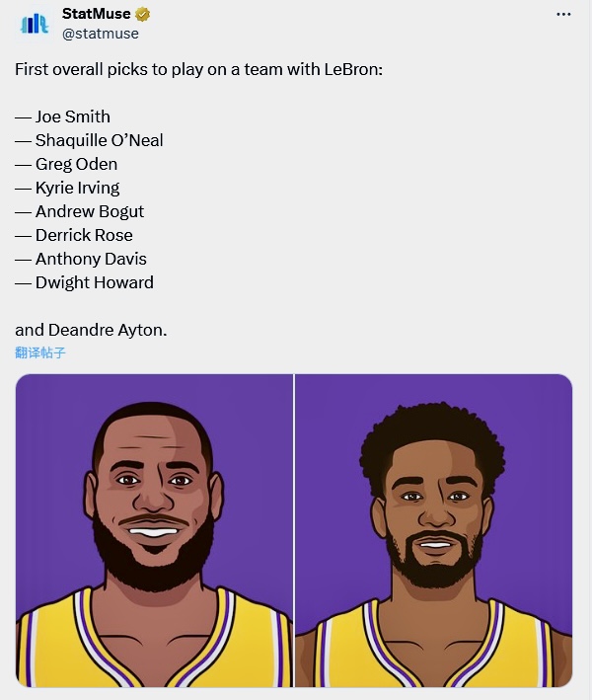Screen dimensions: 592x700
Task: Open the three-dot more options menu
Action: tap(563, 14)
